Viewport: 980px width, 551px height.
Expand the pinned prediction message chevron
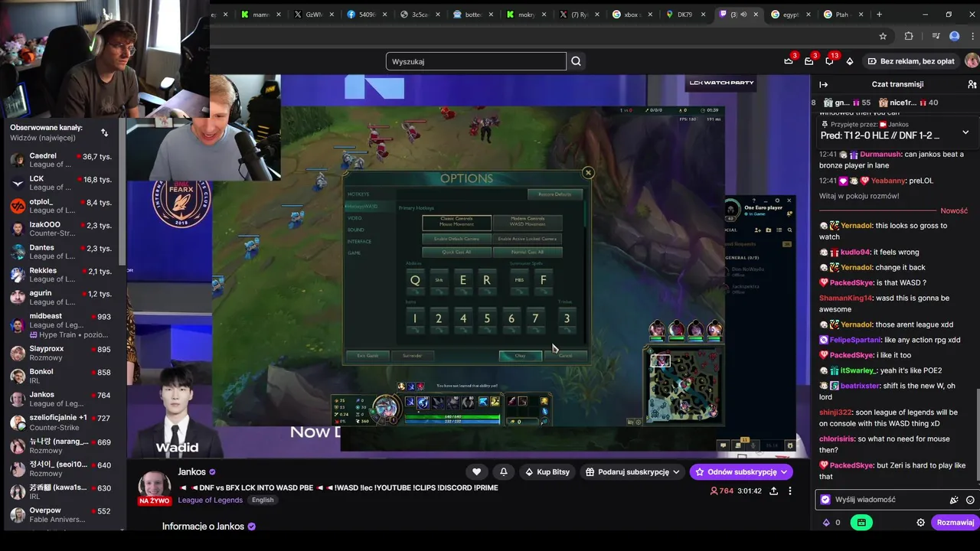coord(965,132)
